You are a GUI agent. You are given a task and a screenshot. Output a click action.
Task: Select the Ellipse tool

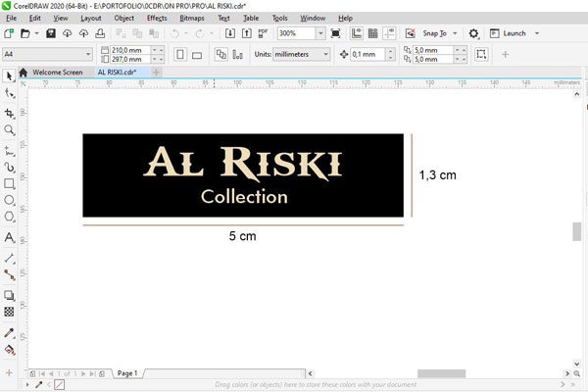9,200
